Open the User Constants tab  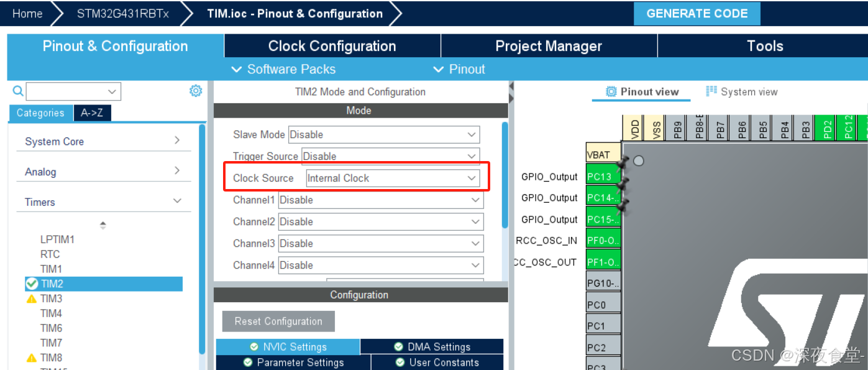(437, 363)
